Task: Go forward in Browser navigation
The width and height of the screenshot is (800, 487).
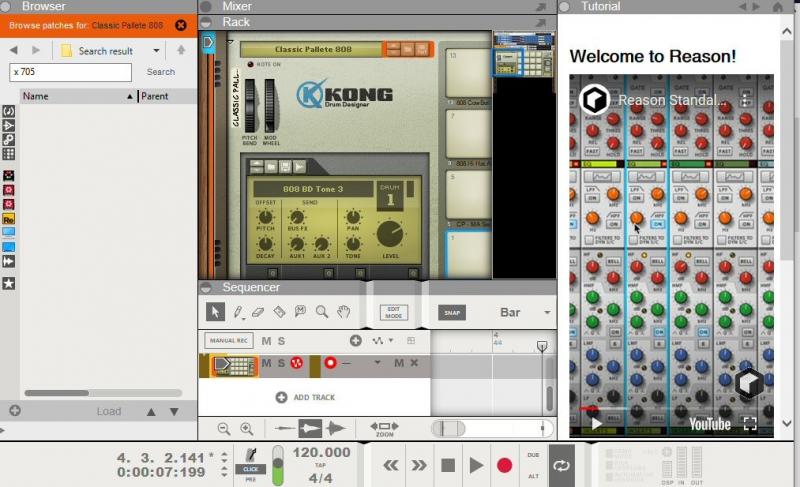Action: [x=36, y=50]
